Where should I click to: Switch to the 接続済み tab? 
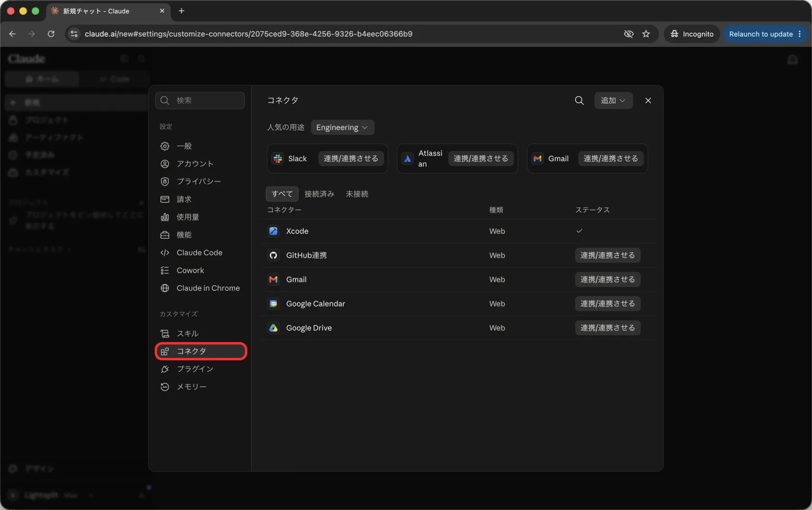point(319,194)
